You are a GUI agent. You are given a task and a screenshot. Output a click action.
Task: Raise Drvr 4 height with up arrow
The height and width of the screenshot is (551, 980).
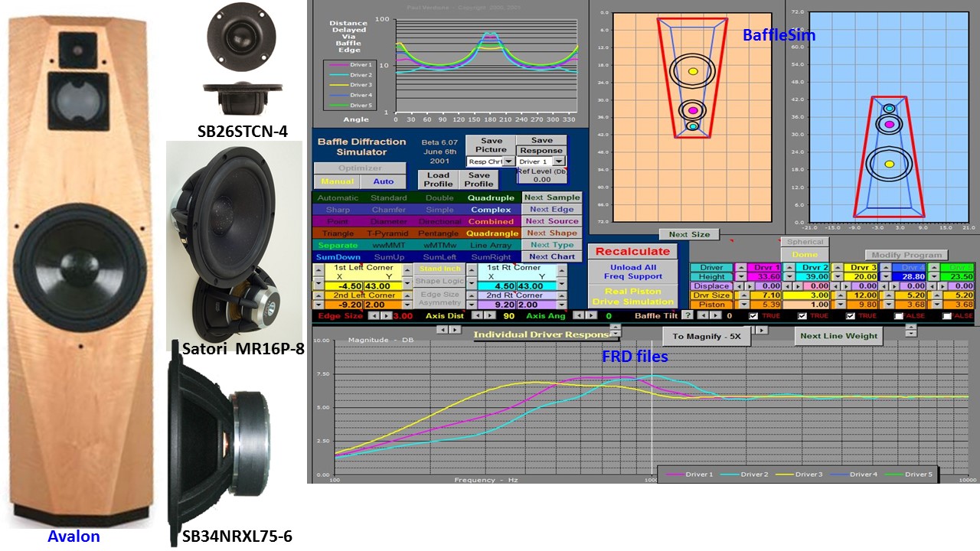pos(886,267)
